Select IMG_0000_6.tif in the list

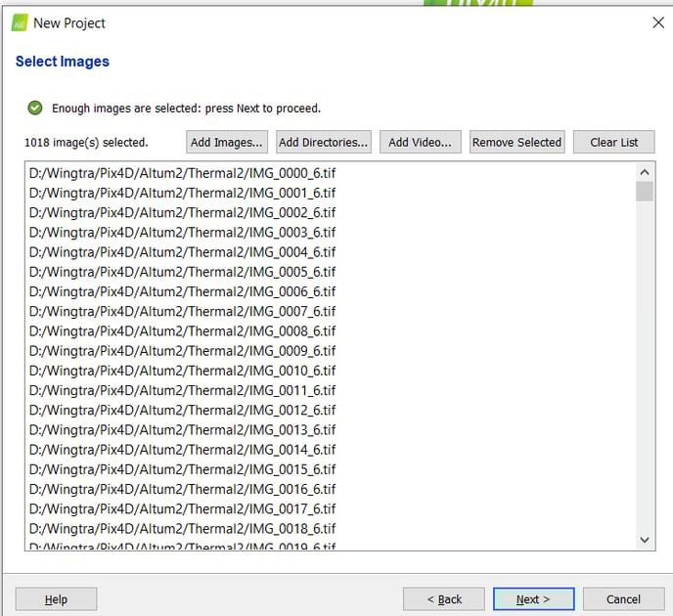click(x=182, y=173)
